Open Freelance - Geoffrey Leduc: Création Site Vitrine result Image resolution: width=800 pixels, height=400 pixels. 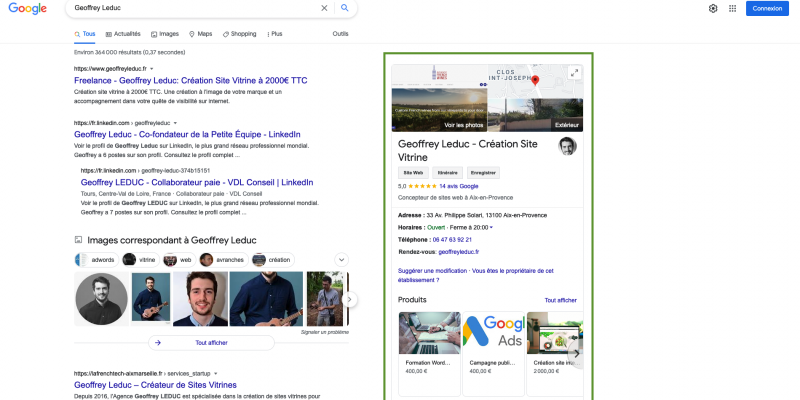pos(190,81)
